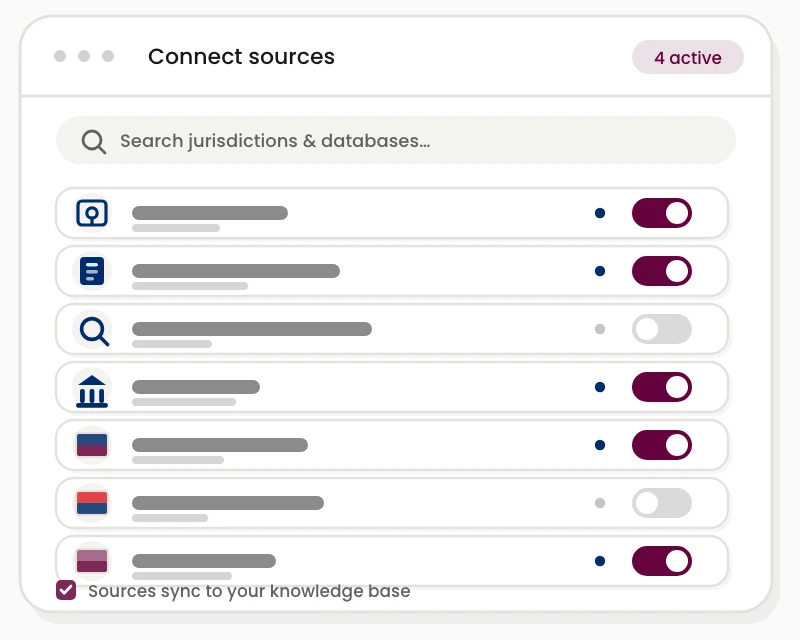800x640 pixels.
Task: Click the magnifier source row icon
Action: click(94, 331)
